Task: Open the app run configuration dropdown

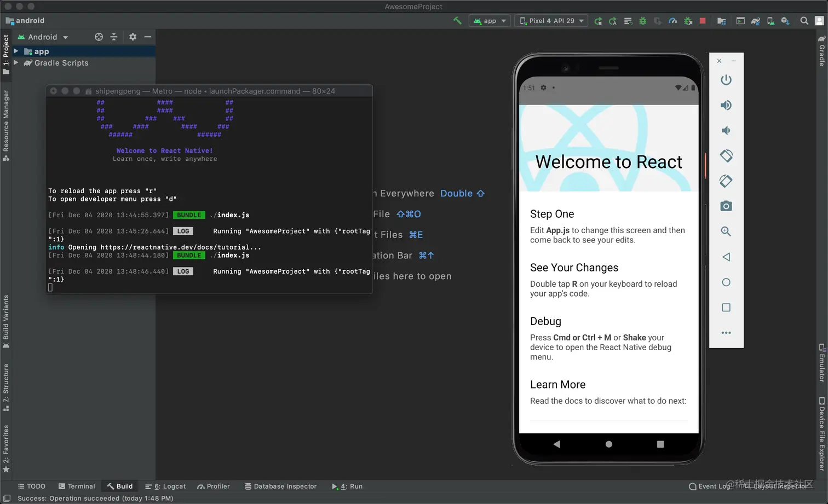Action: click(x=490, y=21)
